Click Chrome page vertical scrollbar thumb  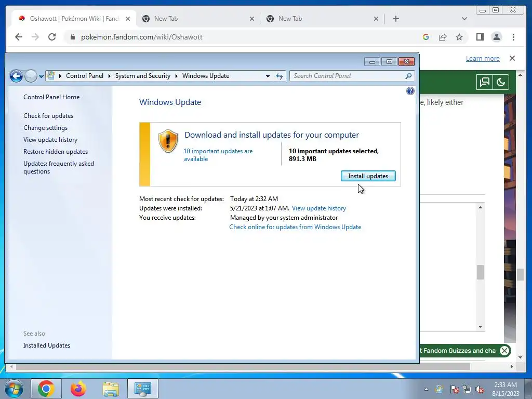pyautogui.click(x=521, y=274)
